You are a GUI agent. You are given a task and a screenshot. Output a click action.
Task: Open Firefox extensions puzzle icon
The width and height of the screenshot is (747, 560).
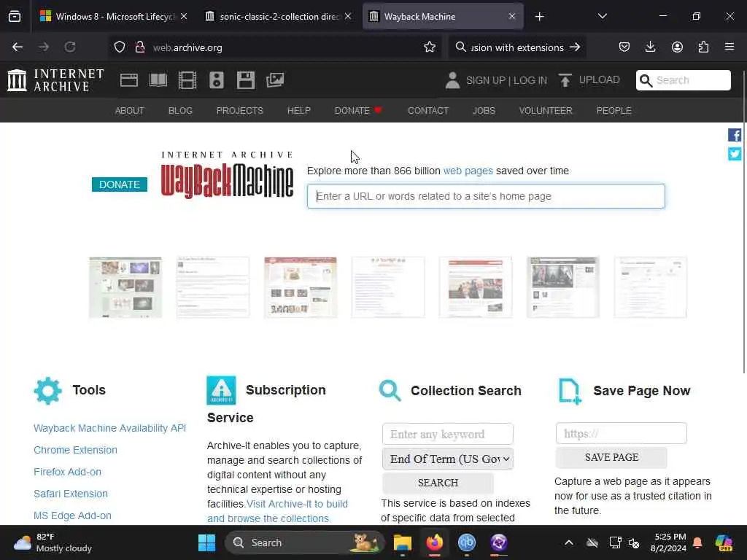click(703, 47)
